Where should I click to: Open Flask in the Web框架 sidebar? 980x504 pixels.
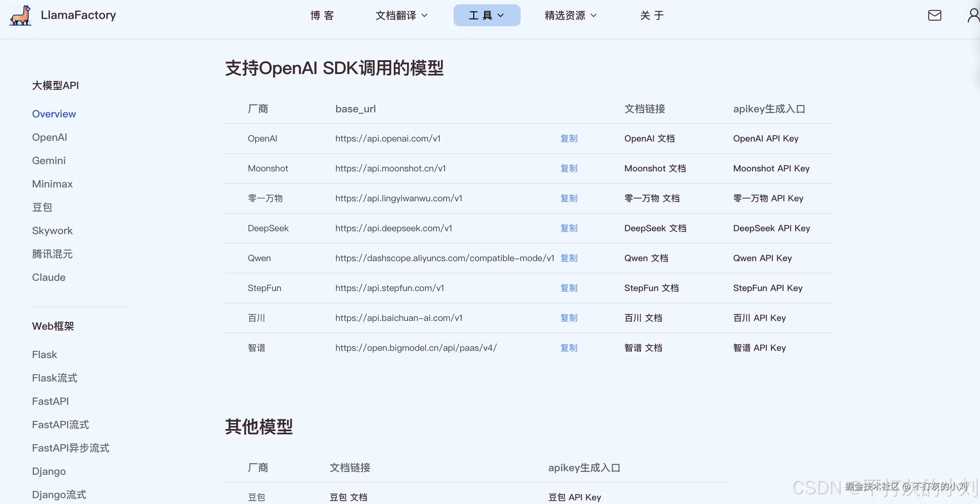tap(44, 354)
